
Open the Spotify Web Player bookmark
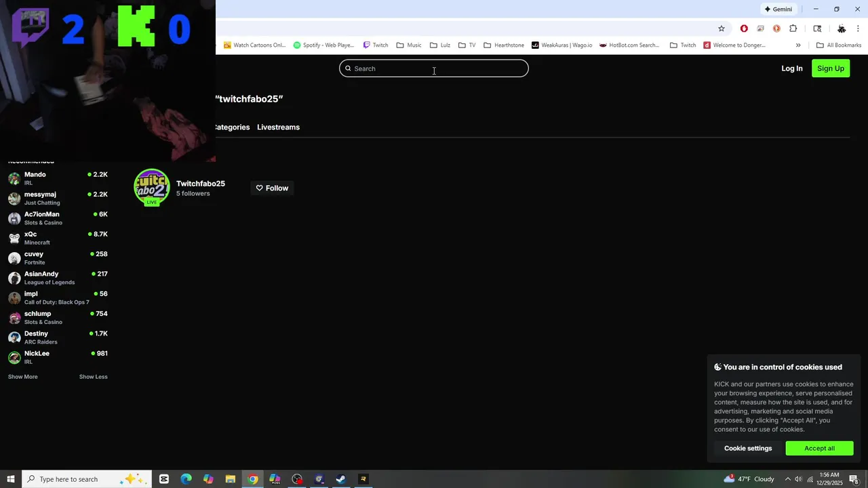pos(323,45)
